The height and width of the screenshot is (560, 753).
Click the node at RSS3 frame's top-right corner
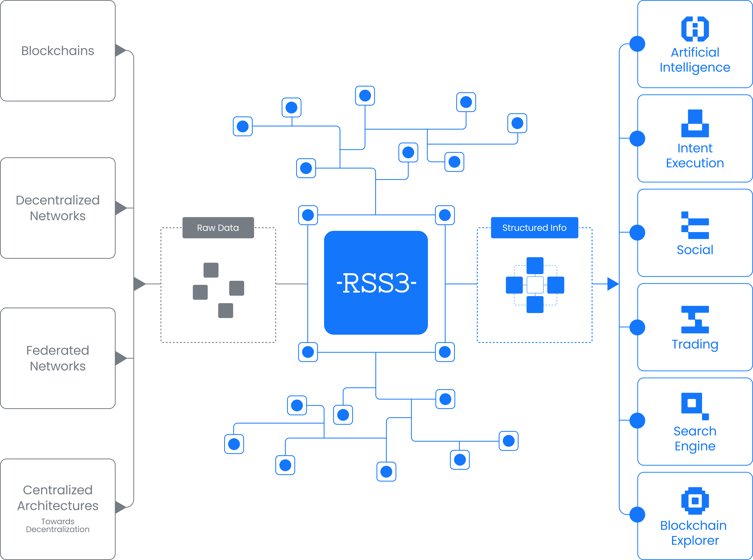pyautogui.click(x=445, y=215)
